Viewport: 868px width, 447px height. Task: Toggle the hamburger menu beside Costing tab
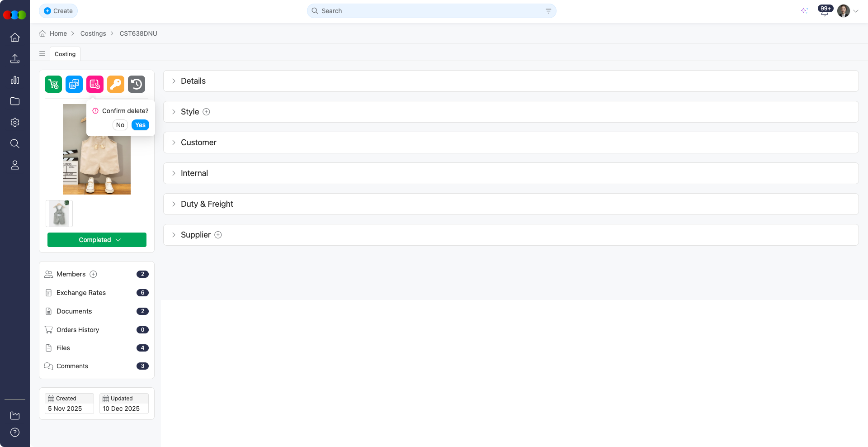point(42,54)
